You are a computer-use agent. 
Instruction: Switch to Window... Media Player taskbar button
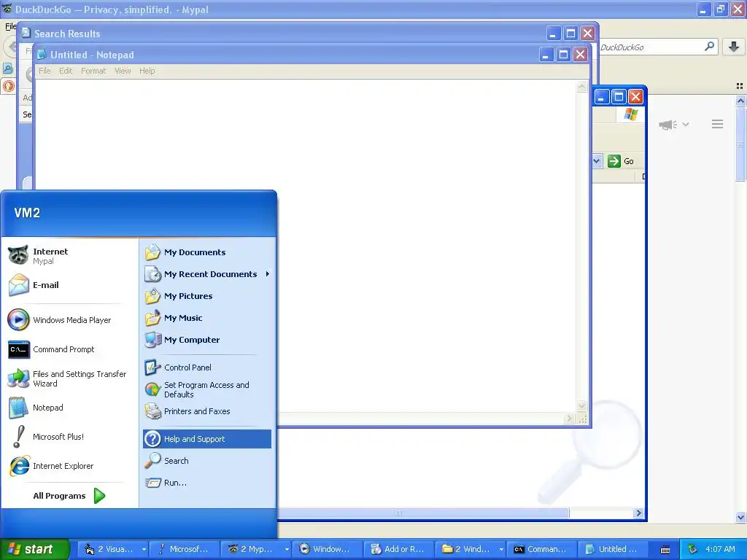click(x=328, y=549)
